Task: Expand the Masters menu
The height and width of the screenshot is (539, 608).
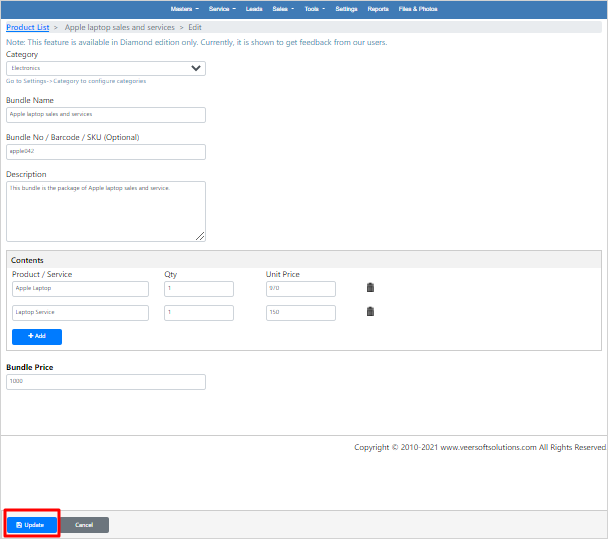Action: click(x=185, y=8)
